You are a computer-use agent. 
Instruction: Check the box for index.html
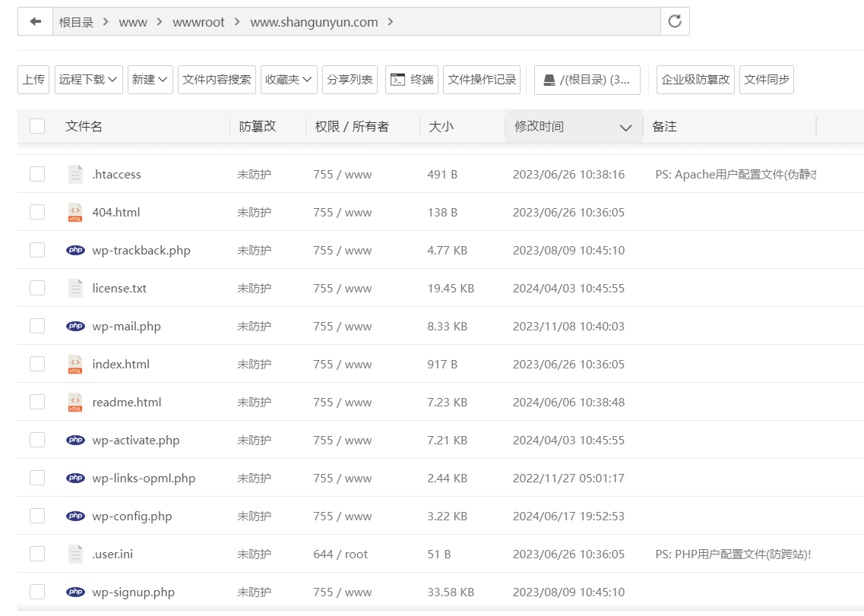click(x=37, y=364)
